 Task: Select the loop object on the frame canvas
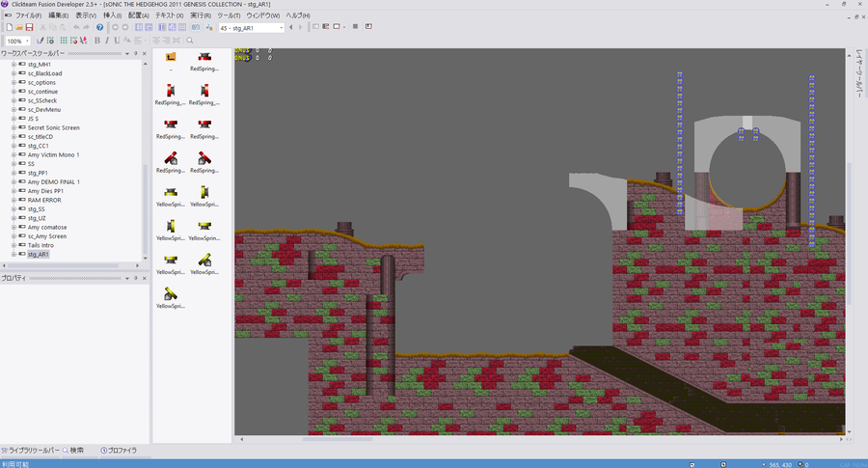coord(746,172)
